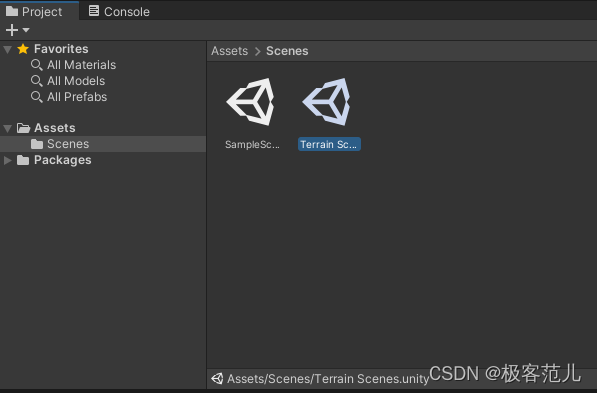Select the Packages label in the tree

tap(62, 160)
